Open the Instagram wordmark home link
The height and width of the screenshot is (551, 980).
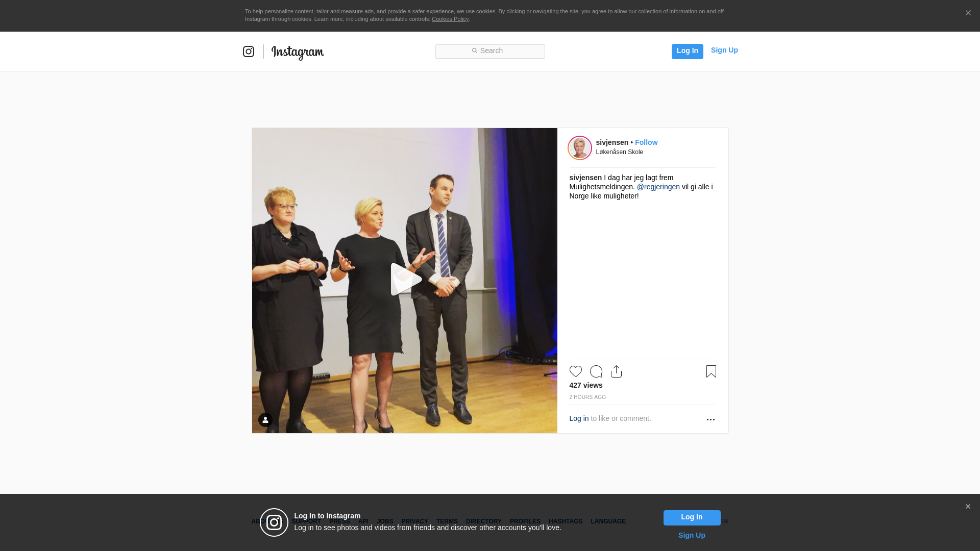click(x=298, y=53)
